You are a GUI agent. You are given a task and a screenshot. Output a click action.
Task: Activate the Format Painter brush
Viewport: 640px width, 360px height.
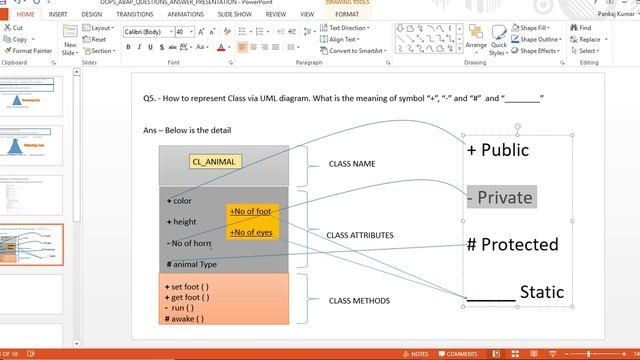pyautogui.click(x=7, y=51)
